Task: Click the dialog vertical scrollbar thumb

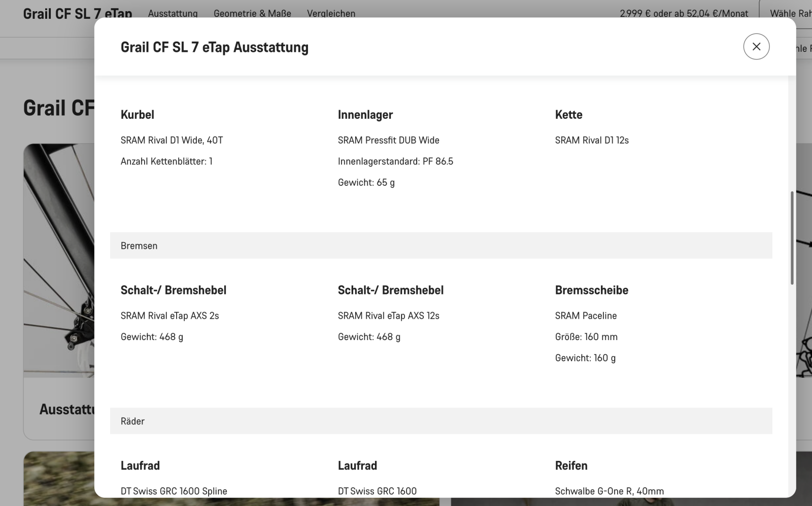Action: coord(792,238)
